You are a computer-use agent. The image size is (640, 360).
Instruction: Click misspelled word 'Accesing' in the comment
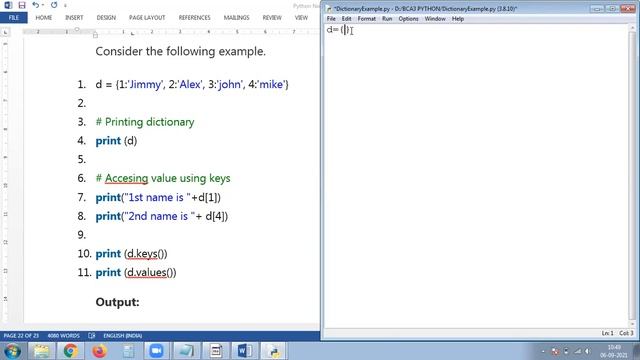pyautogui.click(x=126, y=178)
